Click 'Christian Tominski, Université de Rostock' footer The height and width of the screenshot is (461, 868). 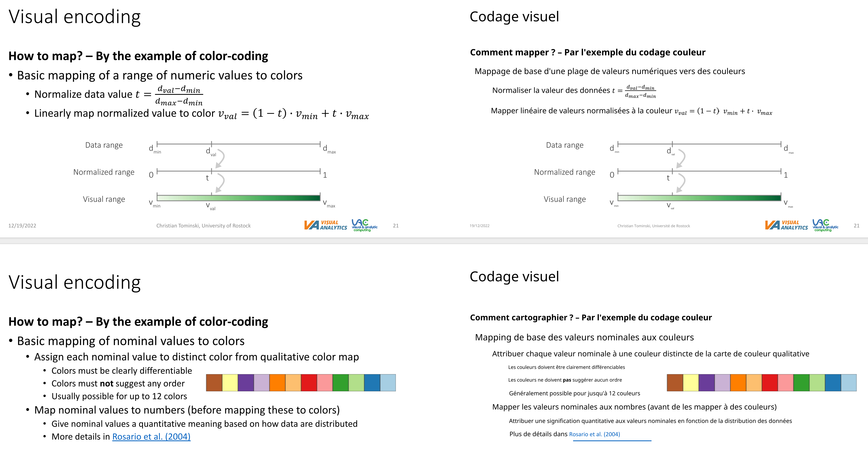tap(653, 226)
